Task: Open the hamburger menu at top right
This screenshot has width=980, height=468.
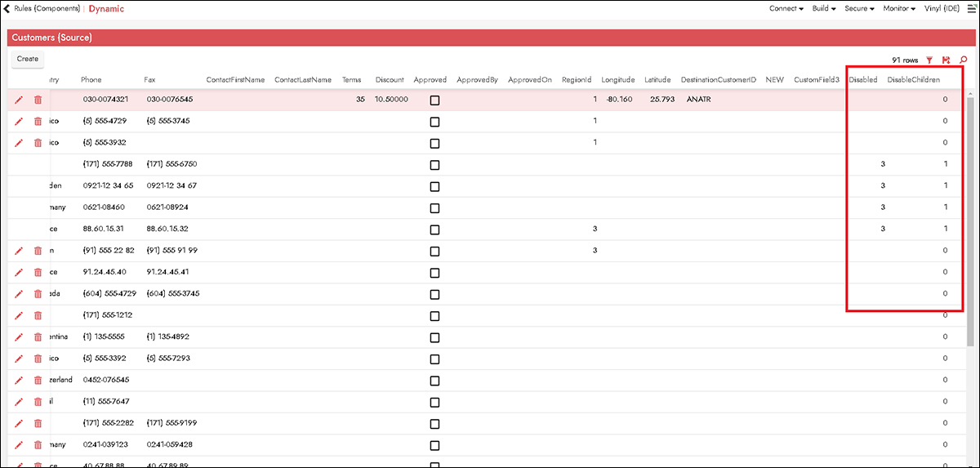Action: tap(973, 9)
